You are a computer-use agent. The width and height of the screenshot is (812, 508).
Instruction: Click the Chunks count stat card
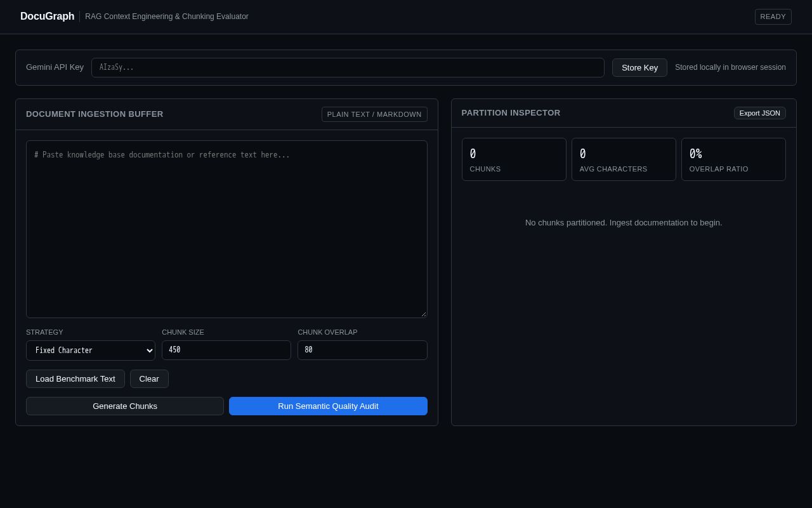pyautogui.click(x=514, y=159)
